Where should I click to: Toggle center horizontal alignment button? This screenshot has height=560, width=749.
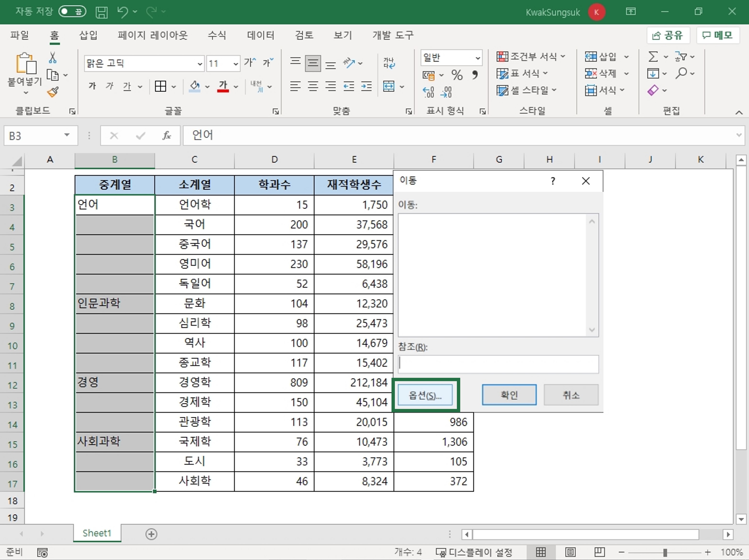coord(313,87)
